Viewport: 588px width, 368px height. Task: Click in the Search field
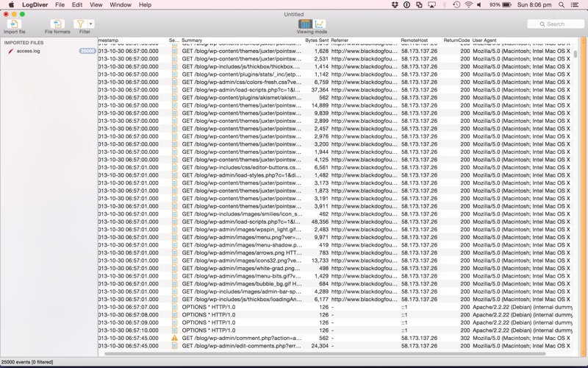pyautogui.click(x=556, y=24)
